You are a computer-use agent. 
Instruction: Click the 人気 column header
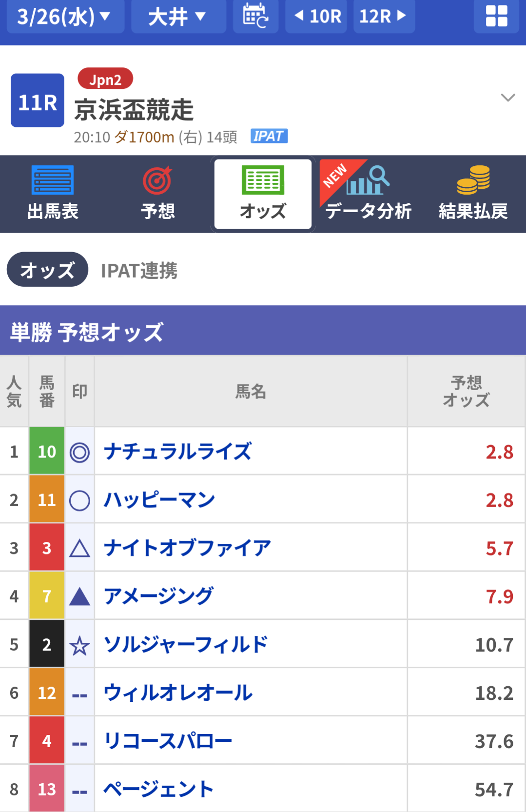pos(14,391)
